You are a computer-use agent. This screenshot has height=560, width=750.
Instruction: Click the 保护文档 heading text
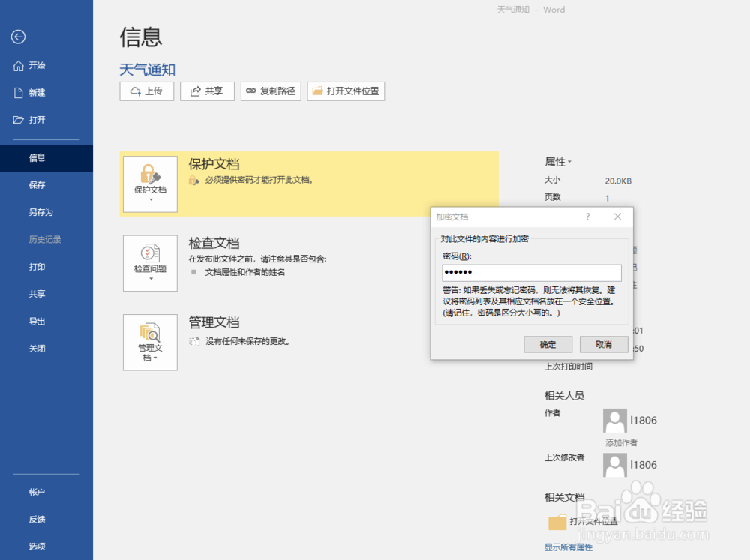[x=214, y=164]
